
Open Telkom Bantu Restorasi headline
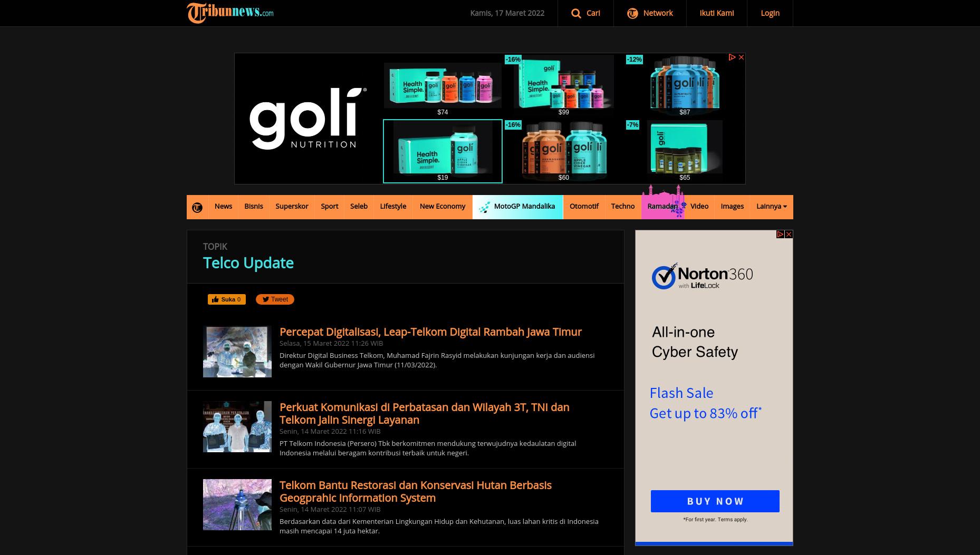point(416,491)
